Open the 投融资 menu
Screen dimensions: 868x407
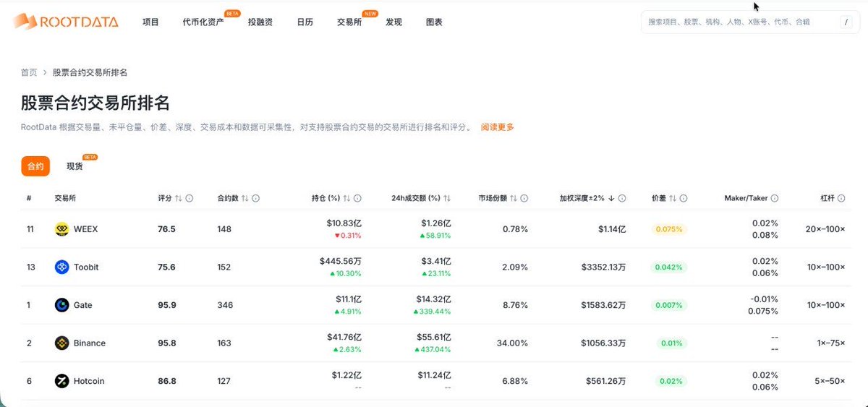click(260, 22)
